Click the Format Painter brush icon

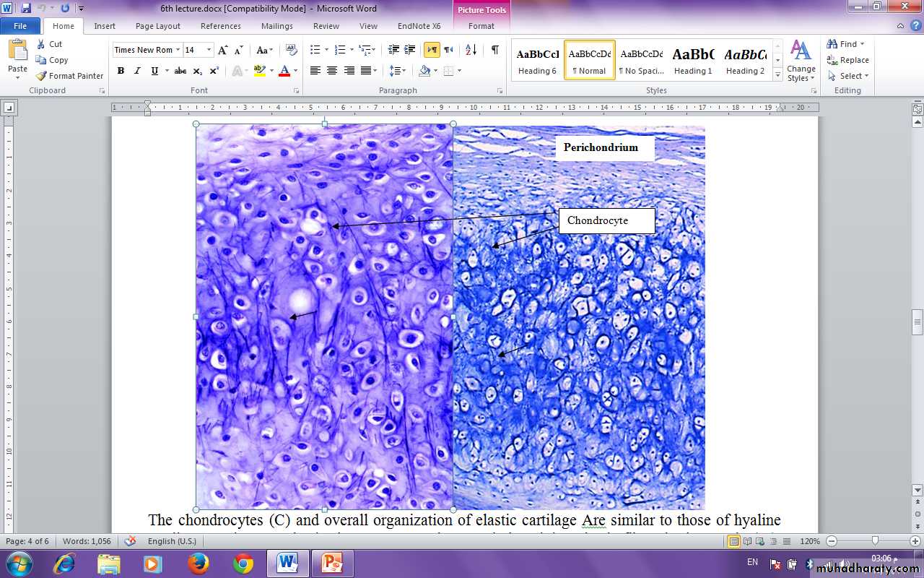[x=42, y=76]
